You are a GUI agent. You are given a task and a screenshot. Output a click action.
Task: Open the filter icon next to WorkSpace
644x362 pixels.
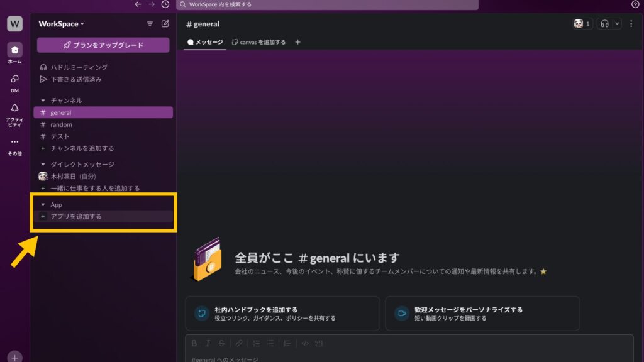click(x=150, y=23)
